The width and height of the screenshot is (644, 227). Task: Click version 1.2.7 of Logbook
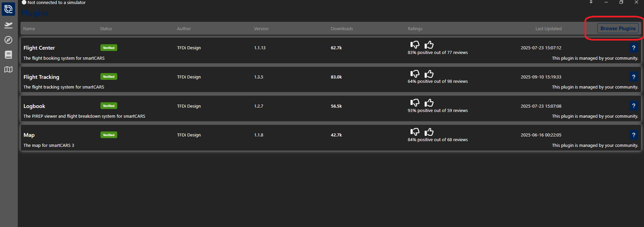pos(259,106)
